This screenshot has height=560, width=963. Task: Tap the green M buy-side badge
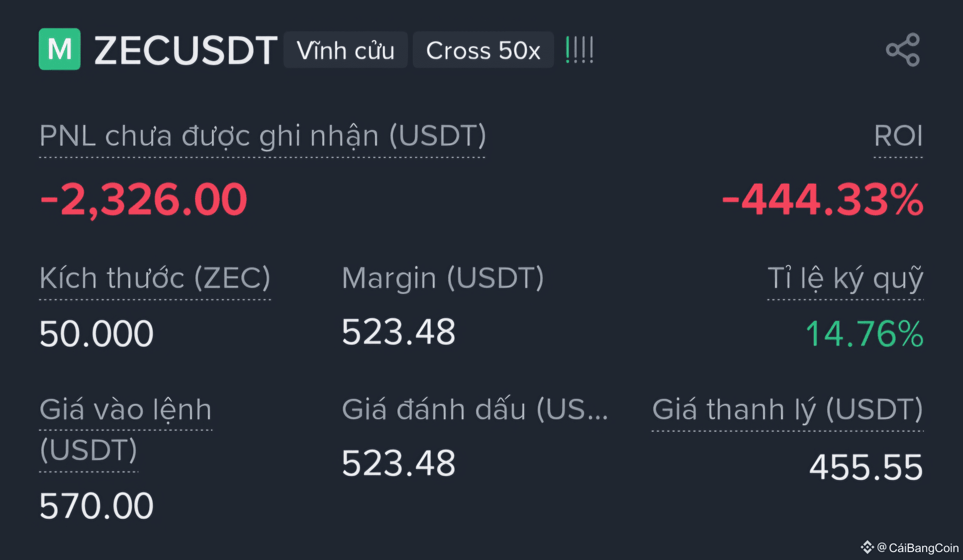60,49
